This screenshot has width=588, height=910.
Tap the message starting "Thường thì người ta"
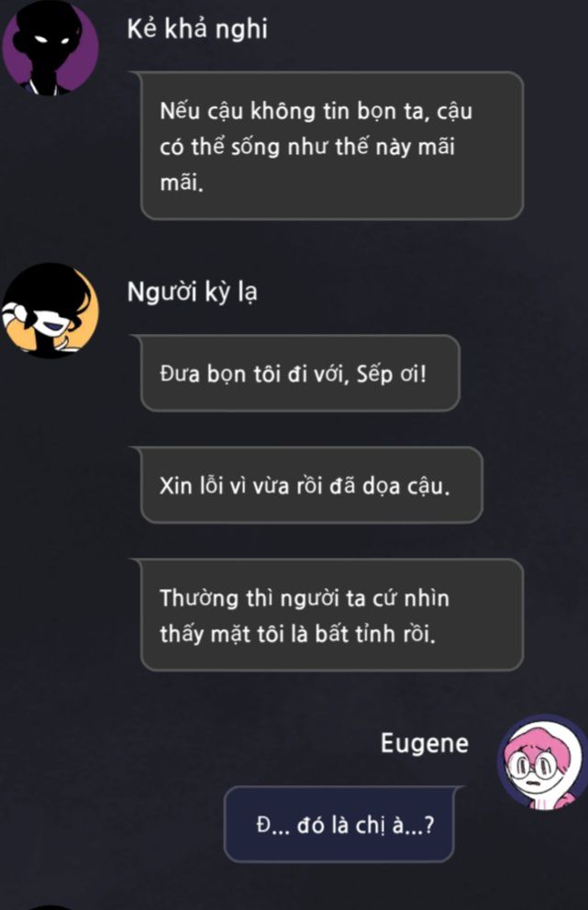pos(332,616)
